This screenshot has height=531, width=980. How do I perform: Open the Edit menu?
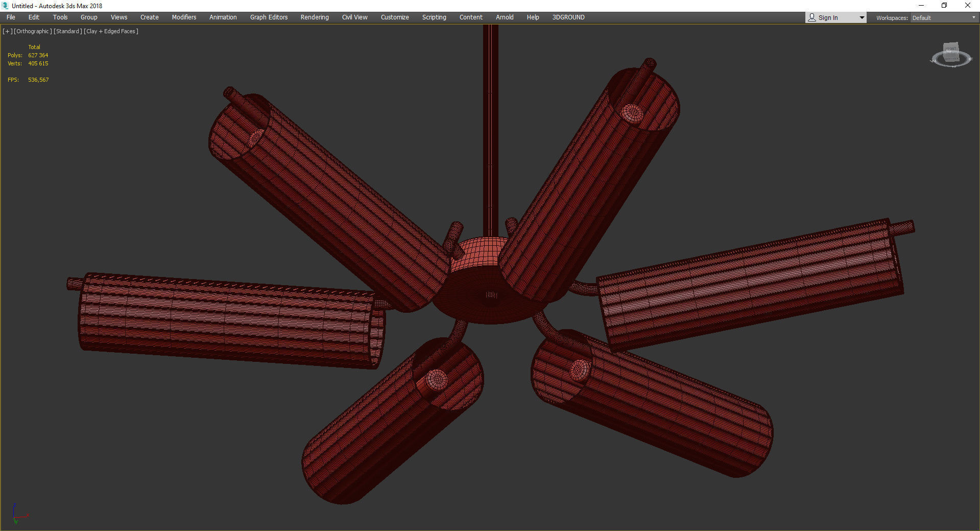[x=34, y=17]
